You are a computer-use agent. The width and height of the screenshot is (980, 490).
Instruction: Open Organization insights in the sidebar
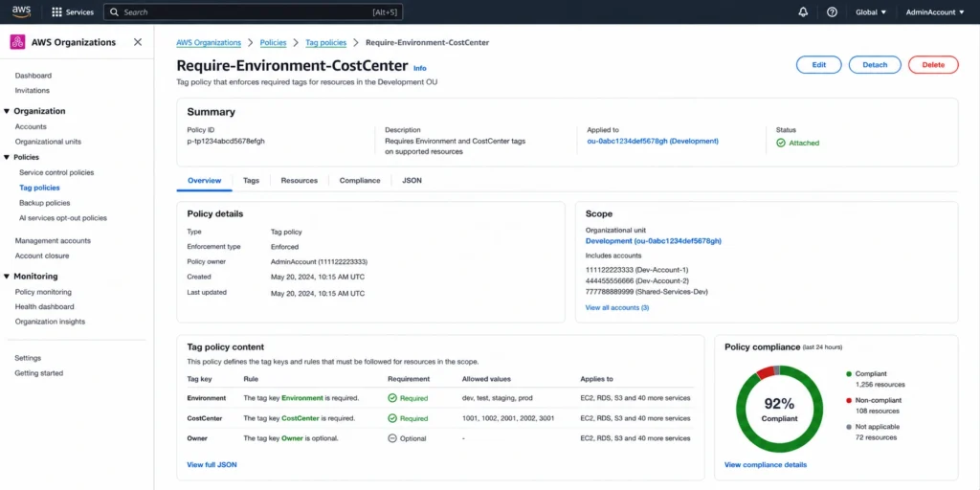pyautogui.click(x=50, y=322)
